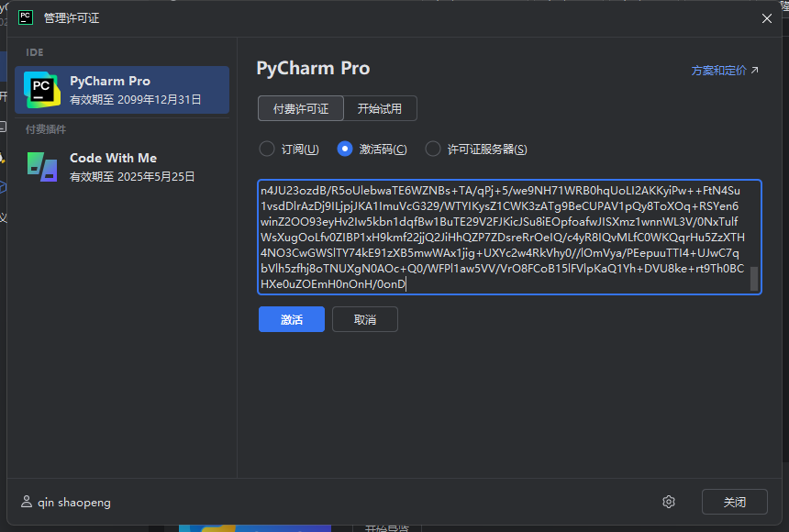Switch to the 开始试用 tab
The width and height of the screenshot is (789, 532).
pyautogui.click(x=380, y=109)
